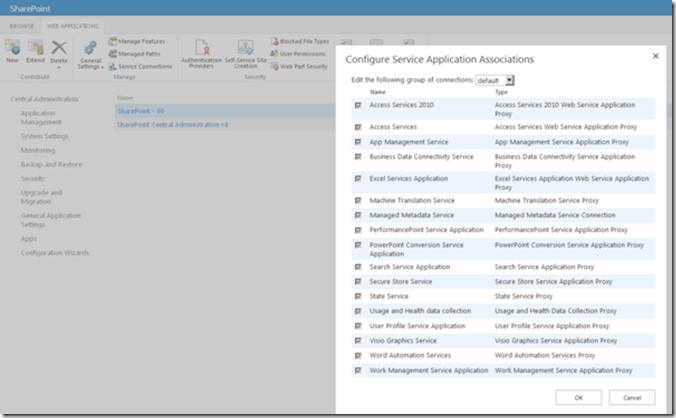Open Central Administration link in sidebar
The image size is (676, 418).
[x=44, y=99]
